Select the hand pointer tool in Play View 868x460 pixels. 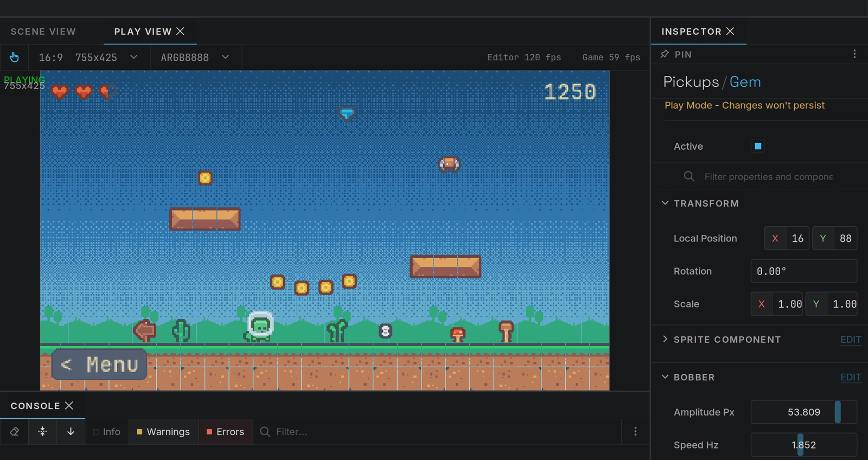pos(14,57)
